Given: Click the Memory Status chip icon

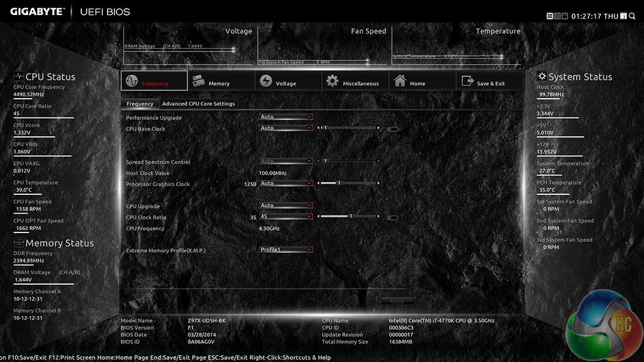Looking at the screenshot, I should [18, 242].
